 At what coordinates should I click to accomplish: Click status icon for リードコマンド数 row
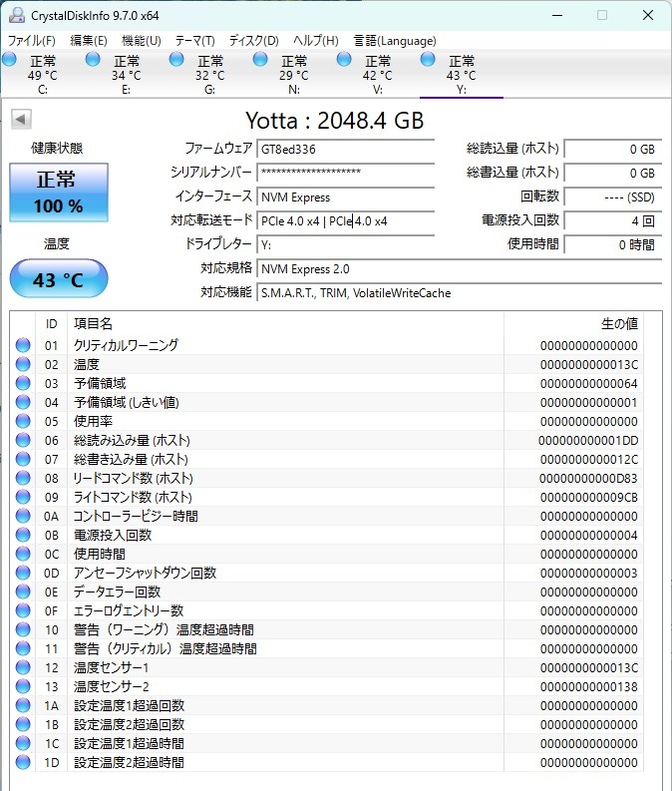point(23,478)
